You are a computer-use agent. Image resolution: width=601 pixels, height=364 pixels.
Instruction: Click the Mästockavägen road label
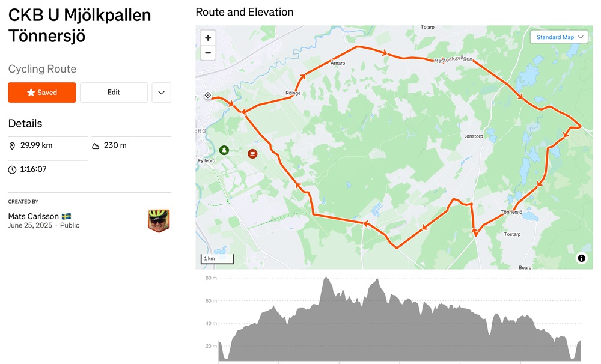(x=453, y=60)
